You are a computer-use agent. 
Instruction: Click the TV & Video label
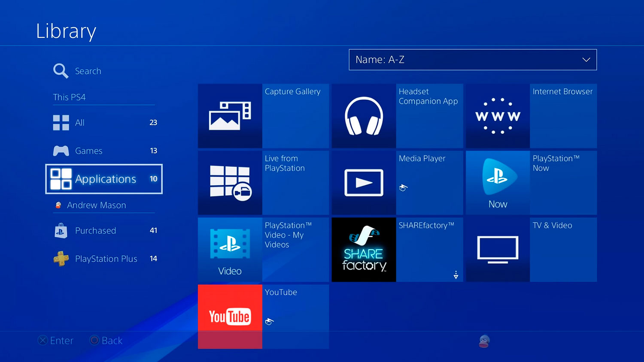552,225
